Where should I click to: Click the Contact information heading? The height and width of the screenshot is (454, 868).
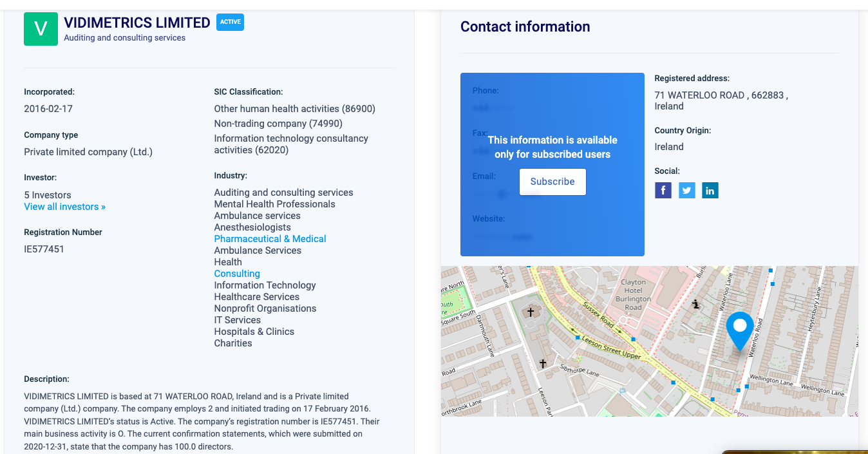pyautogui.click(x=525, y=26)
